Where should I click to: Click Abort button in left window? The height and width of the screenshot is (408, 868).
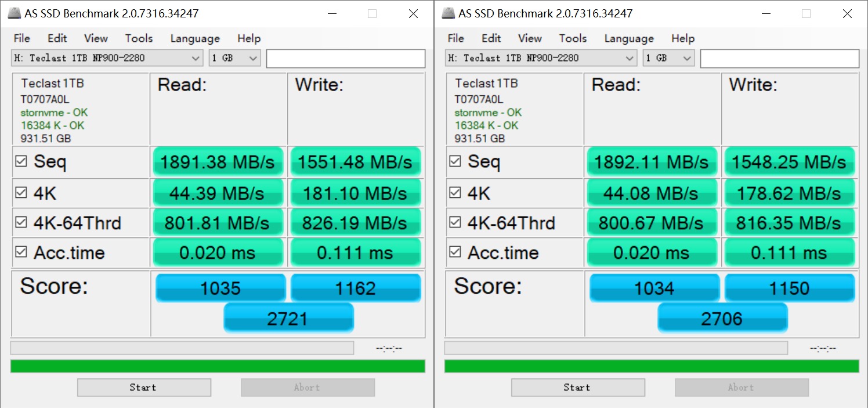(x=308, y=387)
